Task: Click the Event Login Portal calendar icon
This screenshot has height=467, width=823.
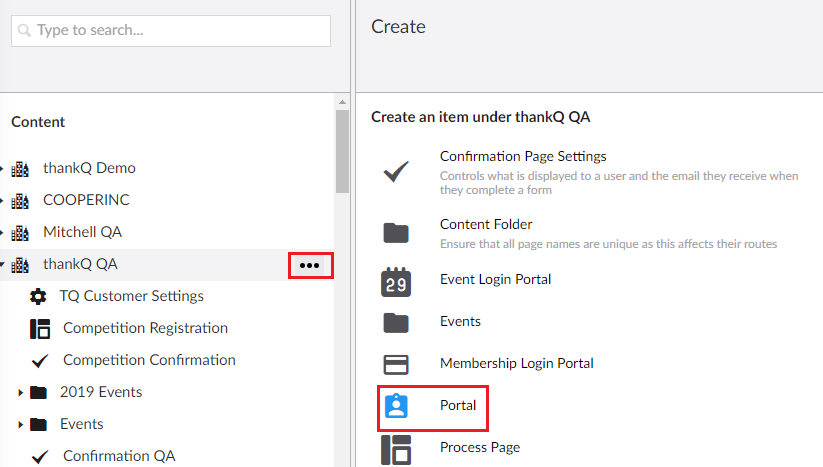Action: coord(396,281)
